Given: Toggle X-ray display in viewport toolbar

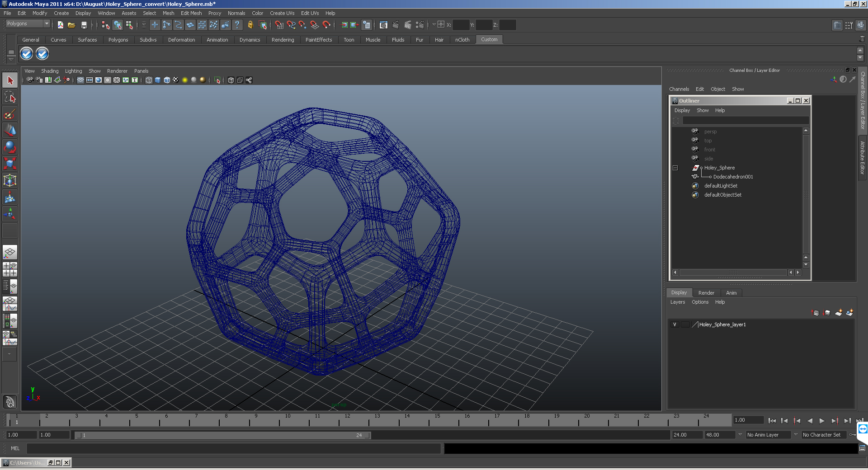Looking at the screenshot, I should [231, 80].
